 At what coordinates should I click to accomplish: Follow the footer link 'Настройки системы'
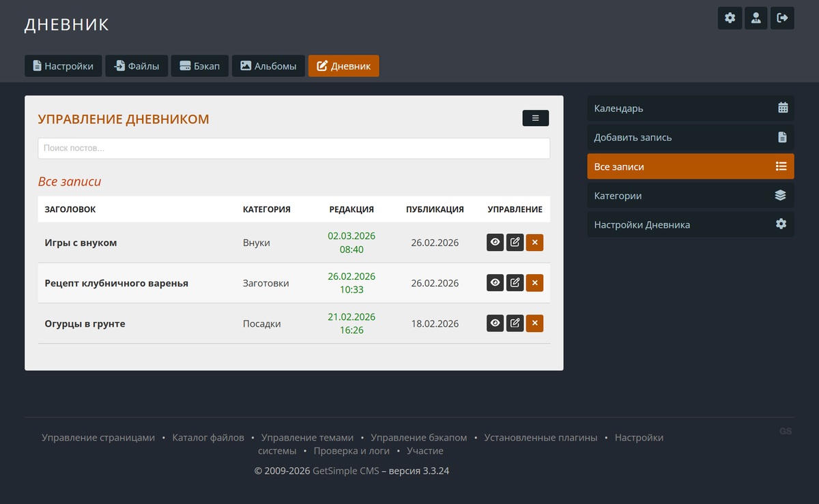[639, 437]
